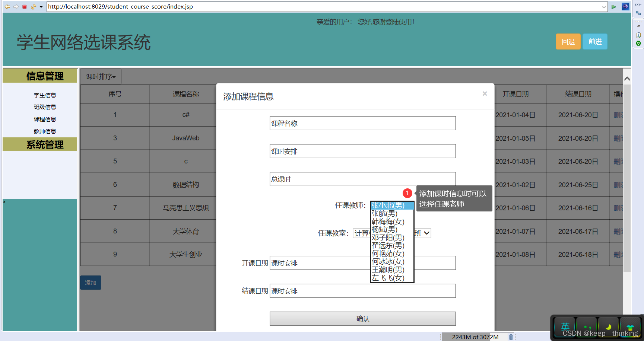The height and width of the screenshot is (341, 644).
Task: Open the external web browser globe icon
Action: coord(625,6)
